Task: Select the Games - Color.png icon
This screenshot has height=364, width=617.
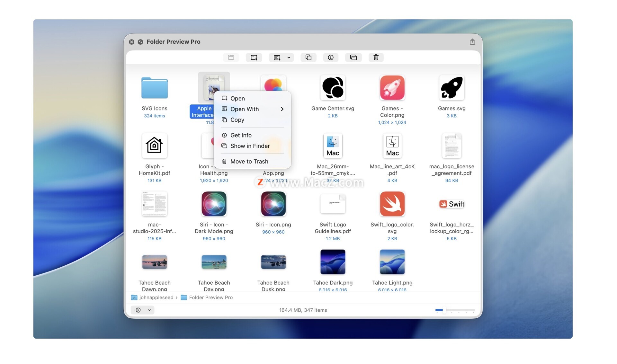Action: 392,88
